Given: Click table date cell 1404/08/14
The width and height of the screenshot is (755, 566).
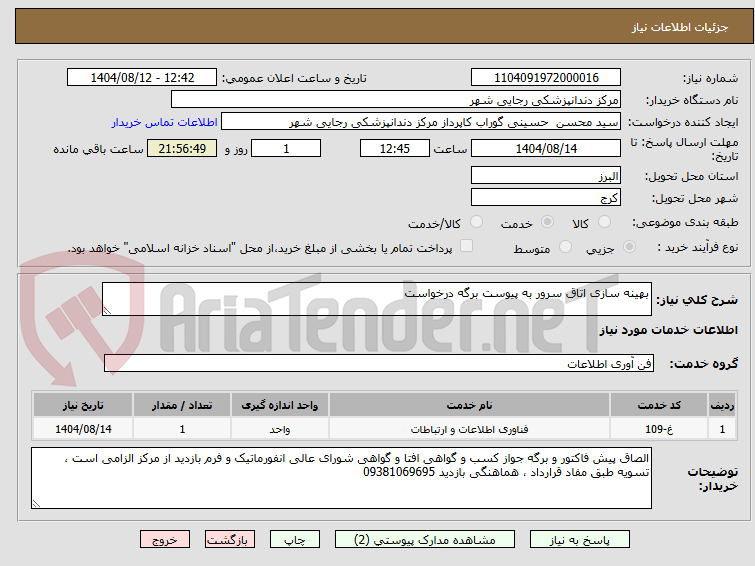Looking at the screenshot, I should pyautogui.click(x=83, y=429).
